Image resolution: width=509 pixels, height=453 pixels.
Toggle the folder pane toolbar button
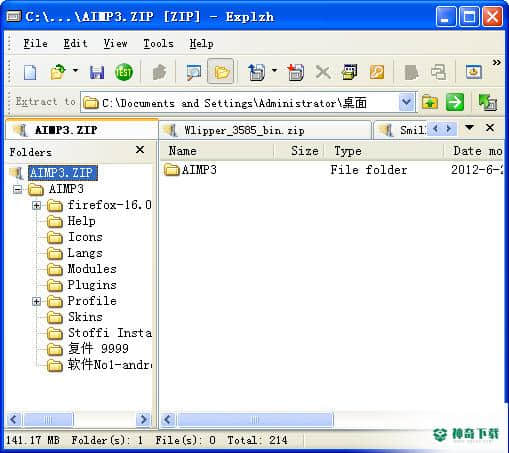pos(221,72)
